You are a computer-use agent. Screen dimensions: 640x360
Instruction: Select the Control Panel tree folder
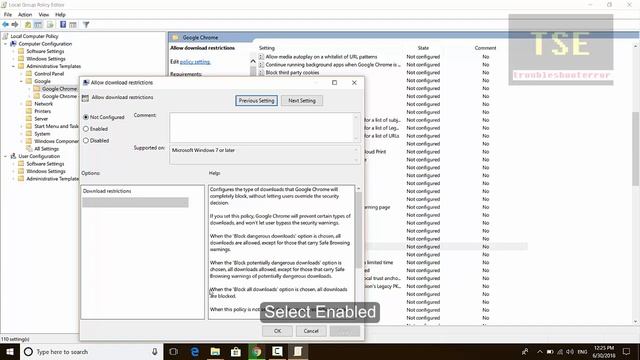(x=49, y=73)
